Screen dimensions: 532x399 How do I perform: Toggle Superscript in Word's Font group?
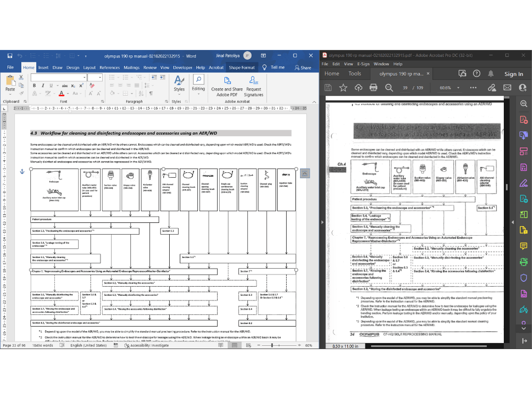[81, 86]
